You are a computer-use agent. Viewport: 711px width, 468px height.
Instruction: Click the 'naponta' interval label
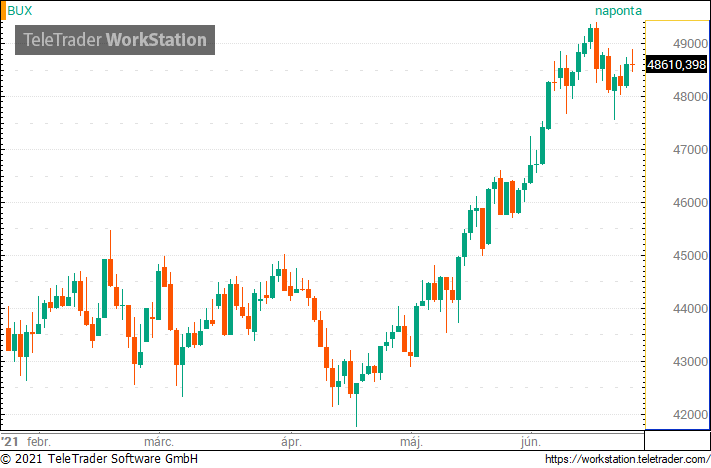click(618, 11)
